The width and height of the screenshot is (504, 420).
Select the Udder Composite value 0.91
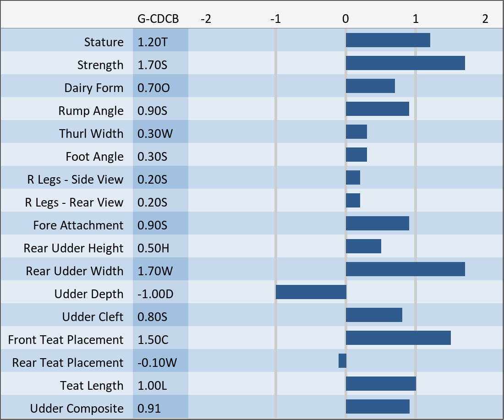149,409
